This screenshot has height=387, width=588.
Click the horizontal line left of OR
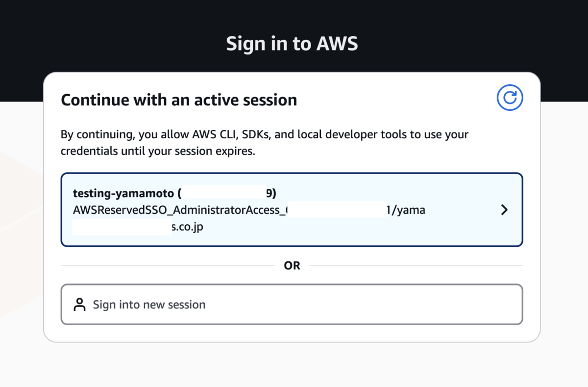[168, 265]
